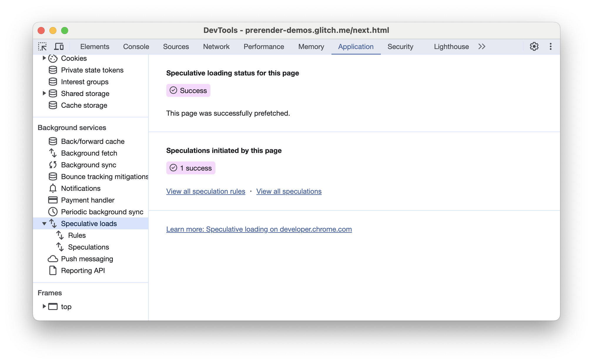This screenshot has width=593, height=364.
Task: Click the Background fetch sync icon
Action: pyautogui.click(x=53, y=153)
